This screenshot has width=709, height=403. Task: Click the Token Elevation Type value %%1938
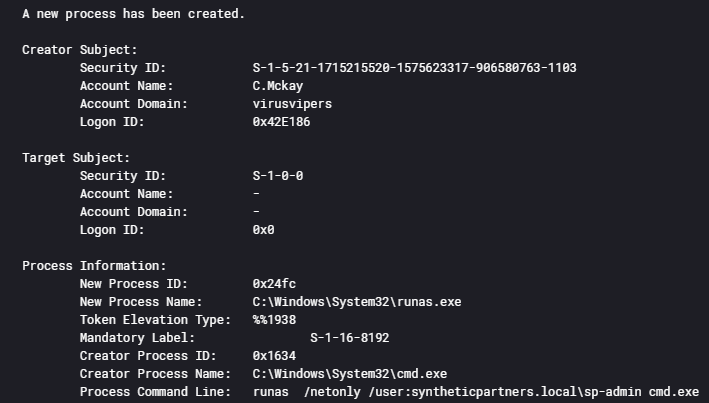[274, 320]
